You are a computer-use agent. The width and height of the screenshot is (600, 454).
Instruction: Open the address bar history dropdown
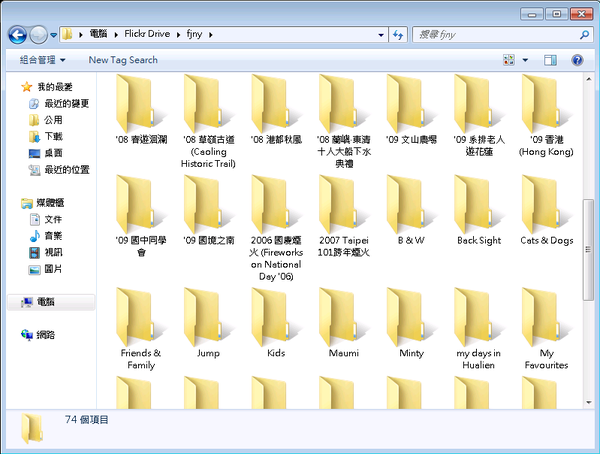point(381,35)
